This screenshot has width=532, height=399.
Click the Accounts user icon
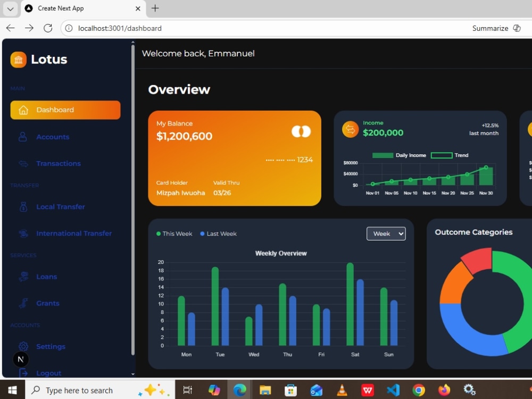(23, 137)
